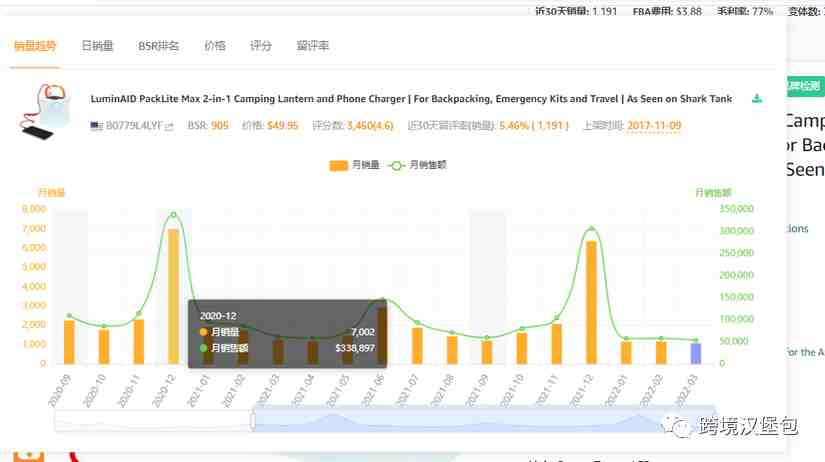Toggle the green monthly revenue legend item
825x462 pixels.
417,165
